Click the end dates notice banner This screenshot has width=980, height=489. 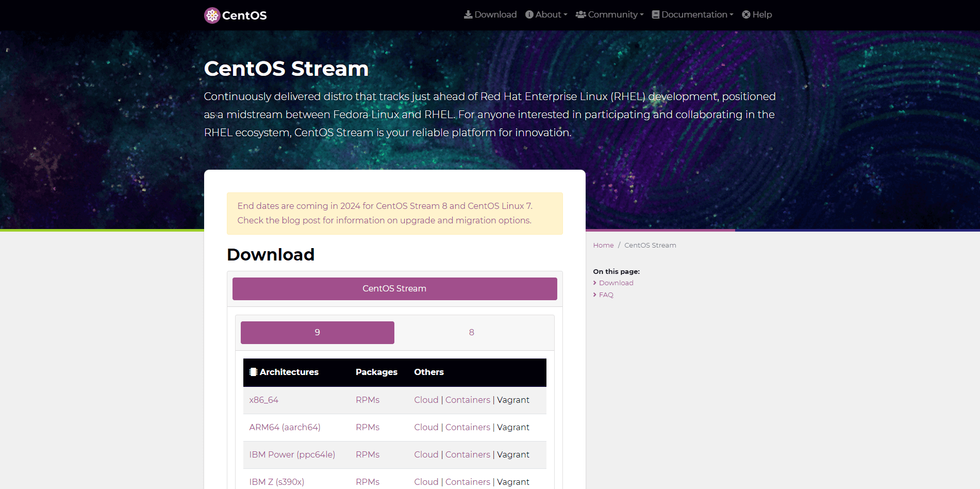395,214
